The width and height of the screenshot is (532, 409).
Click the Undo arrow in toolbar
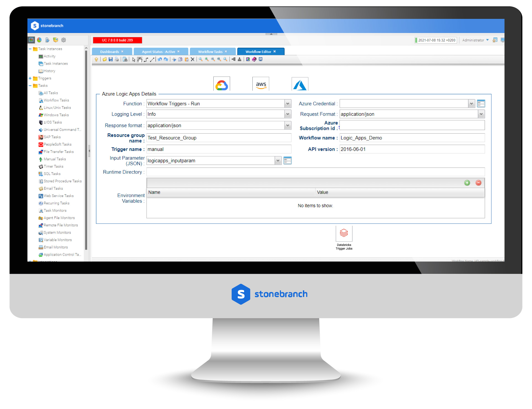(x=160, y=59)
